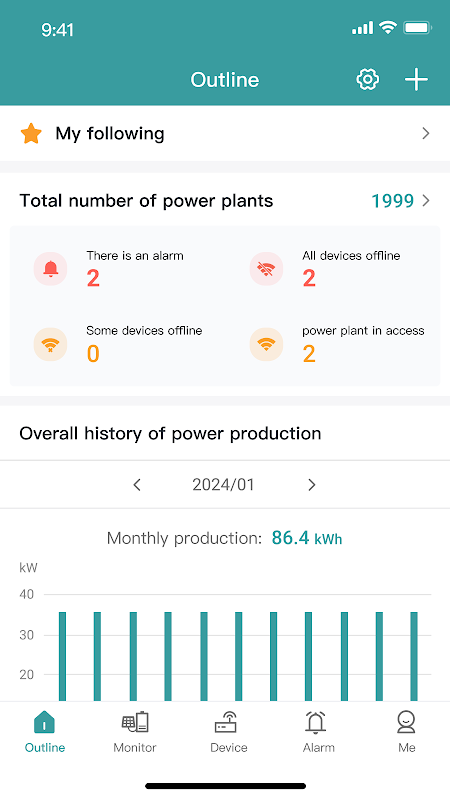Tap the plus icon to add

pos(416,80)
